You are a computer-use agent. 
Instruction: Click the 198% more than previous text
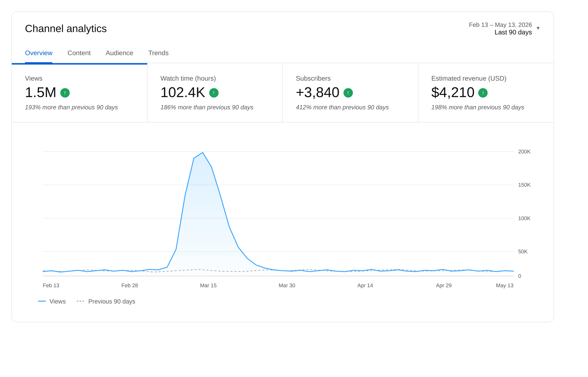coord(478,107)
